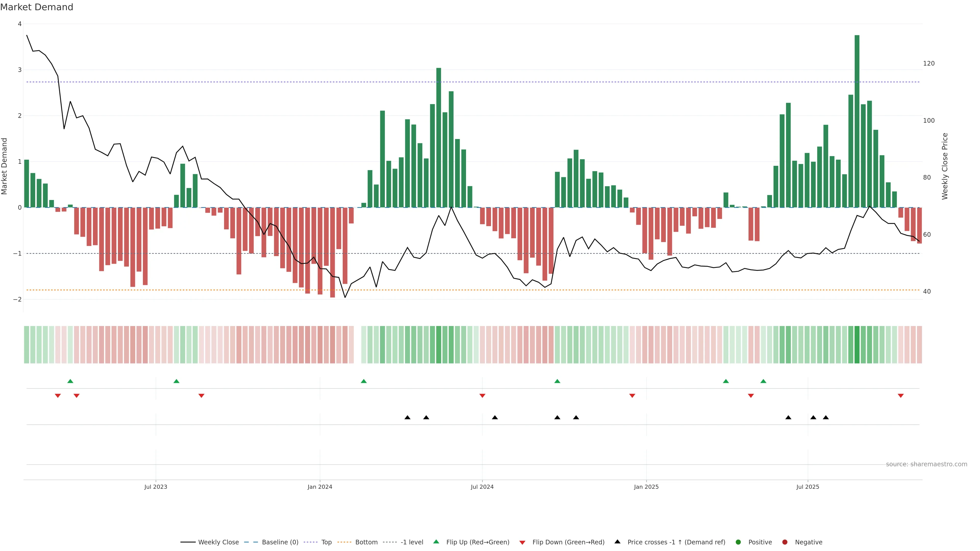Click the first black price-cross triangle marker
Image resolution: width=980 pixels, height=551 pixels.
[x=408, y=418]
